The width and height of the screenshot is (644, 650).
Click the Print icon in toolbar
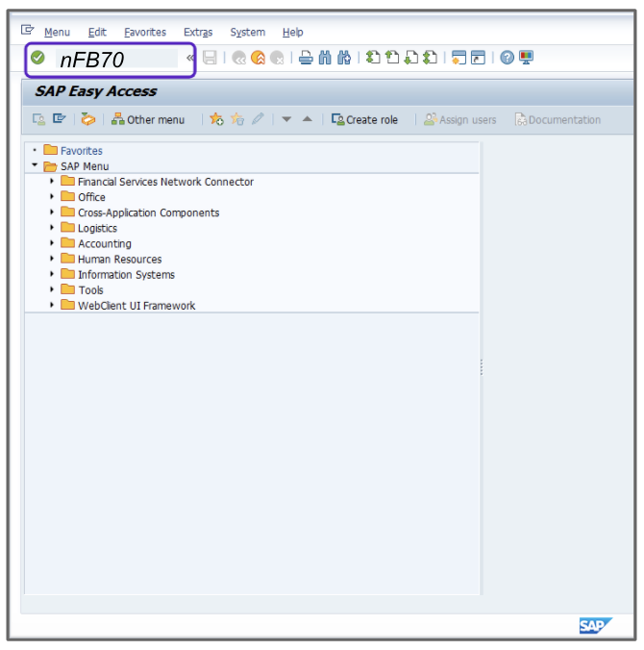306,58
